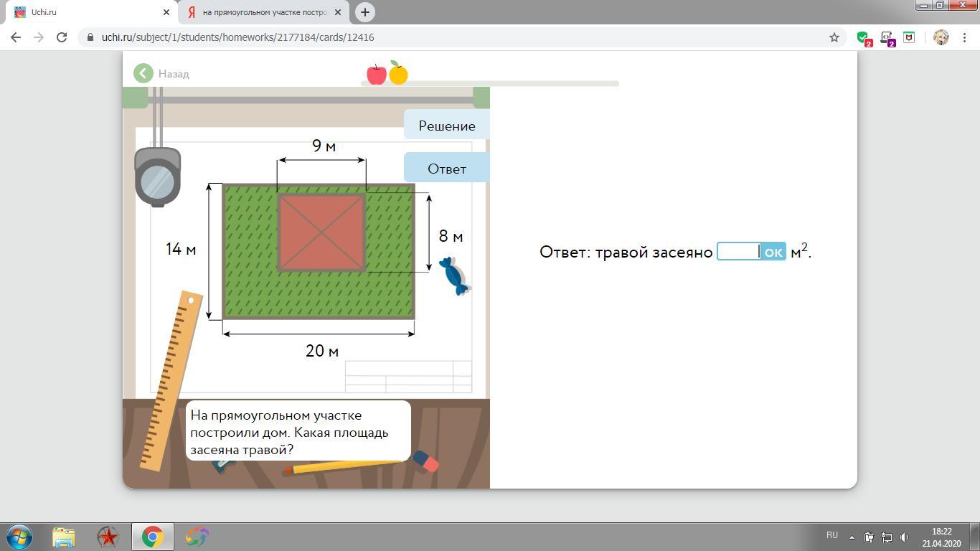Open the red-bordered extension icon
The width and height of the screenshot is (980, 551).
[909, 37]
